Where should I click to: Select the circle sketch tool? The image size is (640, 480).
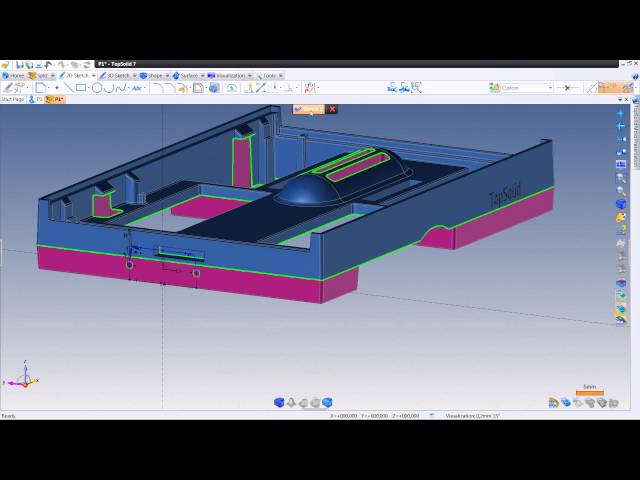point(97,88)
